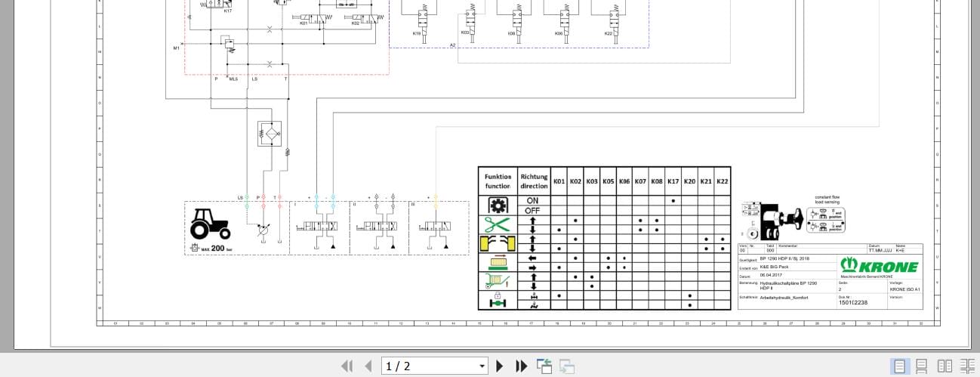Click the date '06.04.2017' in title block
This screenshot has height=377, width=980.
click(772, 276)
